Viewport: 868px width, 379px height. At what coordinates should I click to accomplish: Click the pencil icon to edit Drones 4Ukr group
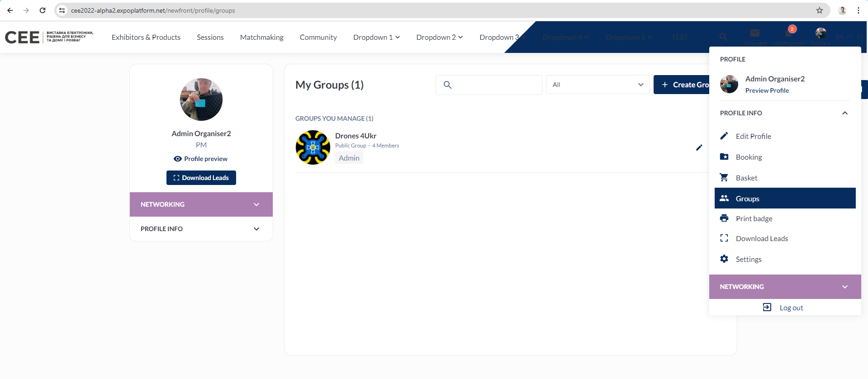pos(699,147)
